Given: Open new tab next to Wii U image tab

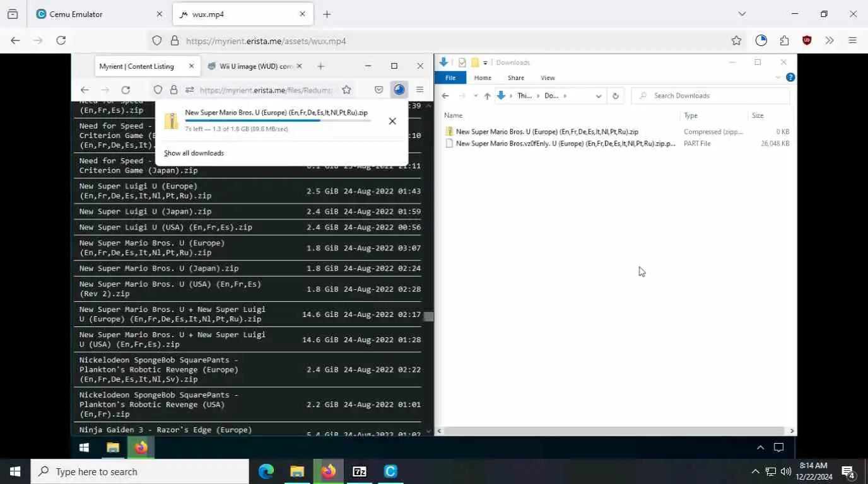Looking at the screenshot, I should point(320,66).
